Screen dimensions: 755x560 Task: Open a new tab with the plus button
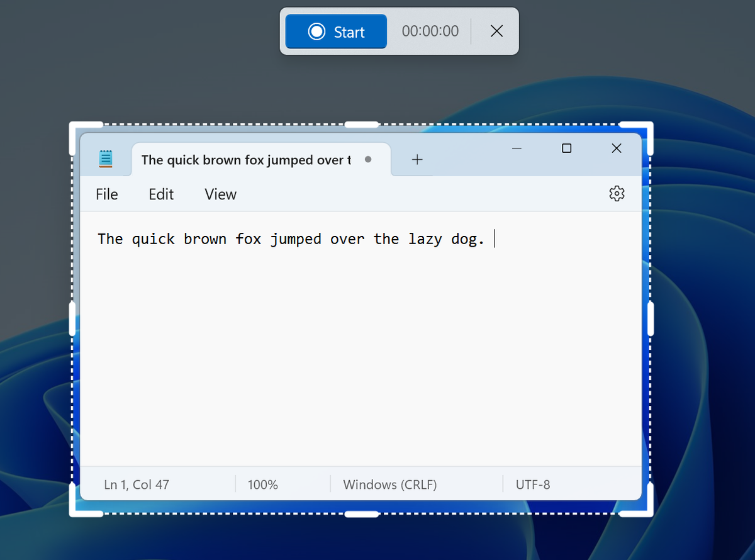pos(417,159)
